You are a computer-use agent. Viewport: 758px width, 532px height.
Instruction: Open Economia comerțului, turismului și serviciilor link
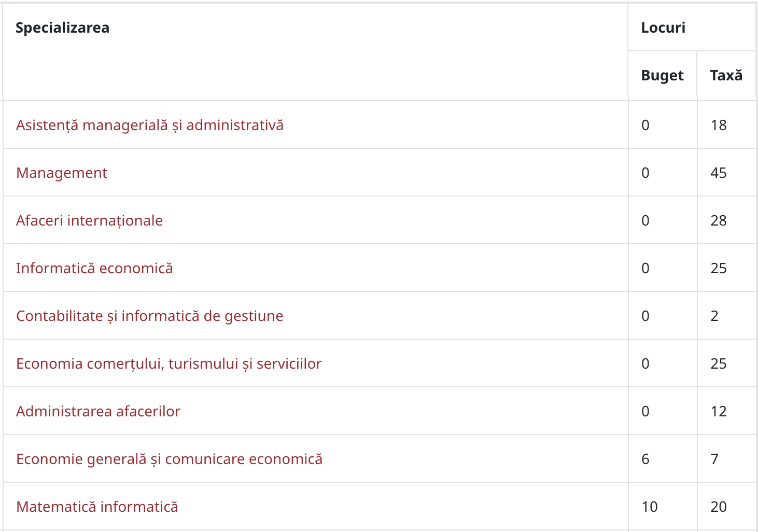[169, 364]
